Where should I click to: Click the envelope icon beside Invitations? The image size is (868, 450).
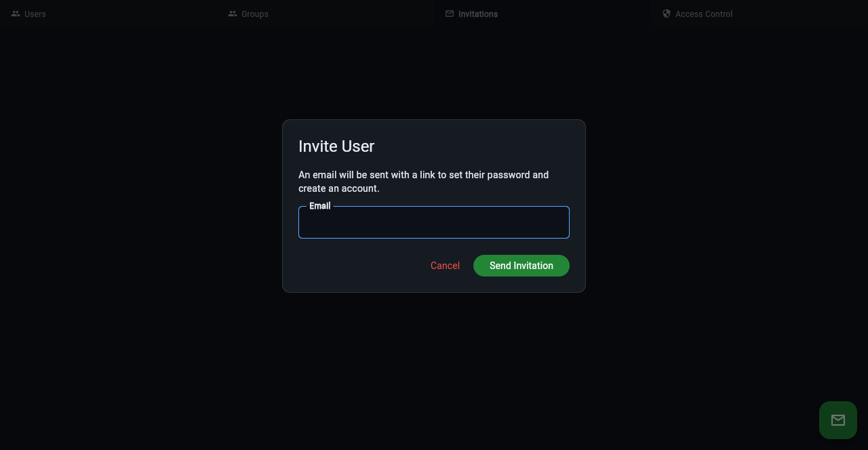click(450, 14)
